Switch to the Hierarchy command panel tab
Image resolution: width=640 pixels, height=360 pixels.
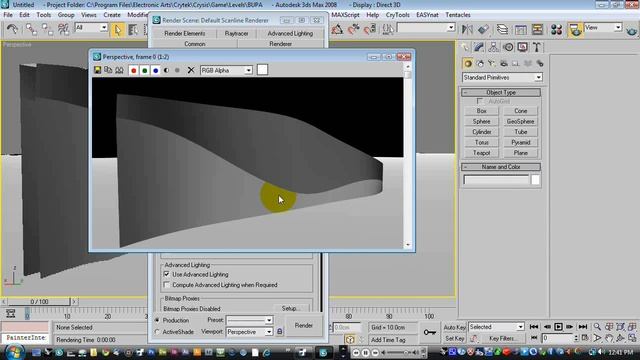(493, 47)
